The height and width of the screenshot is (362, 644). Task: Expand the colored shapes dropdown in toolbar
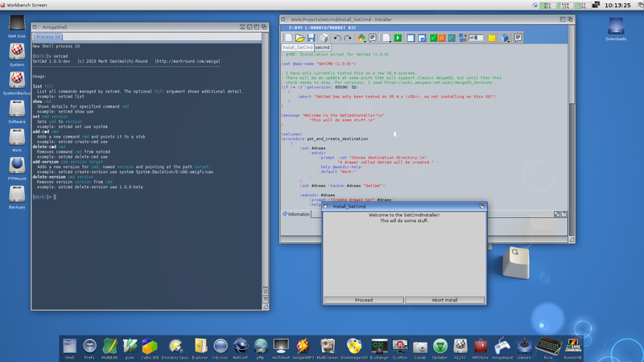[x=365, y=40]
